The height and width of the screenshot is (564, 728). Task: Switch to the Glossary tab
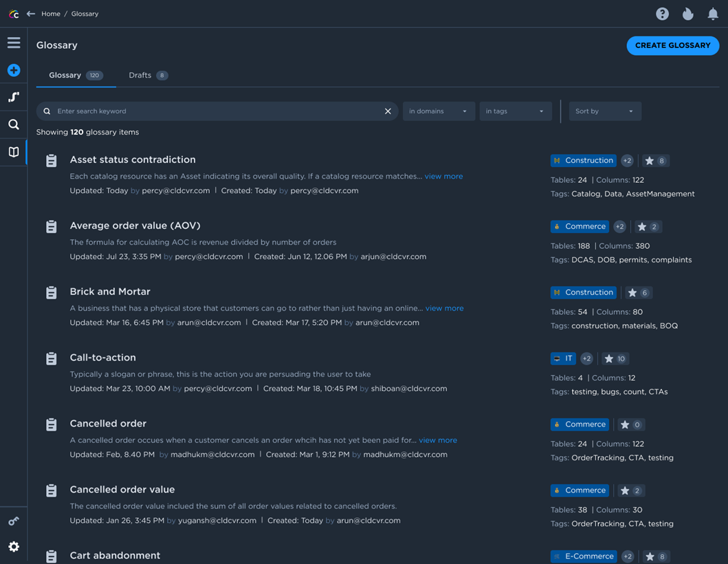(76, 75)
